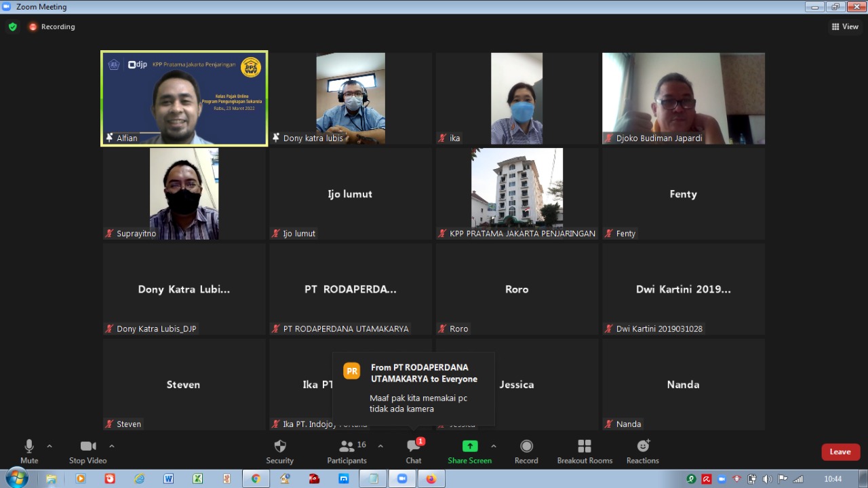The height and width of the screenshot is (488, 868).
Task: Open the Chat panel
Action: [x=414, y=450]
